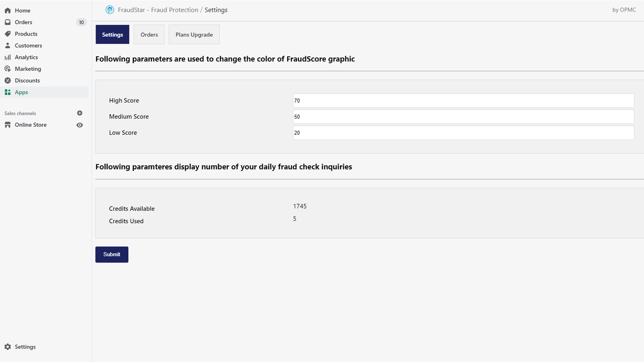This screenshot has height=362, width=644.
Task: Select the Analytics bar-chart icon
Action: (x=8, y=57)
